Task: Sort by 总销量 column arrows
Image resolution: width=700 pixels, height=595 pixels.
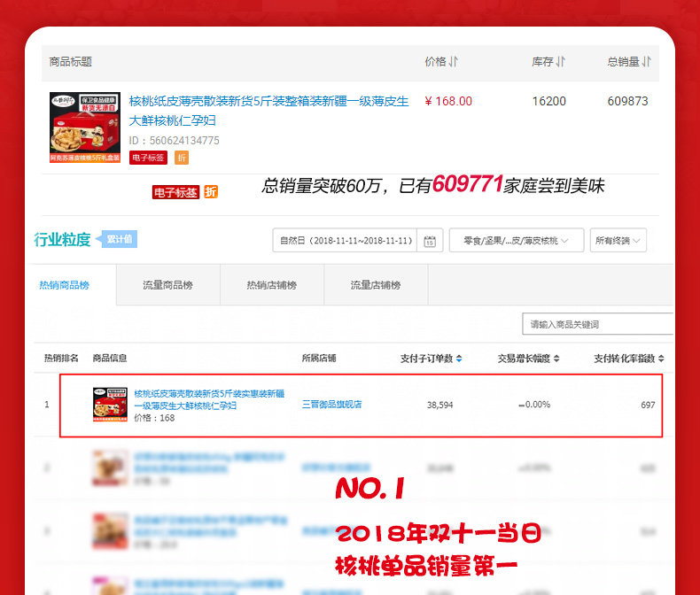Action: coord(647,62)
